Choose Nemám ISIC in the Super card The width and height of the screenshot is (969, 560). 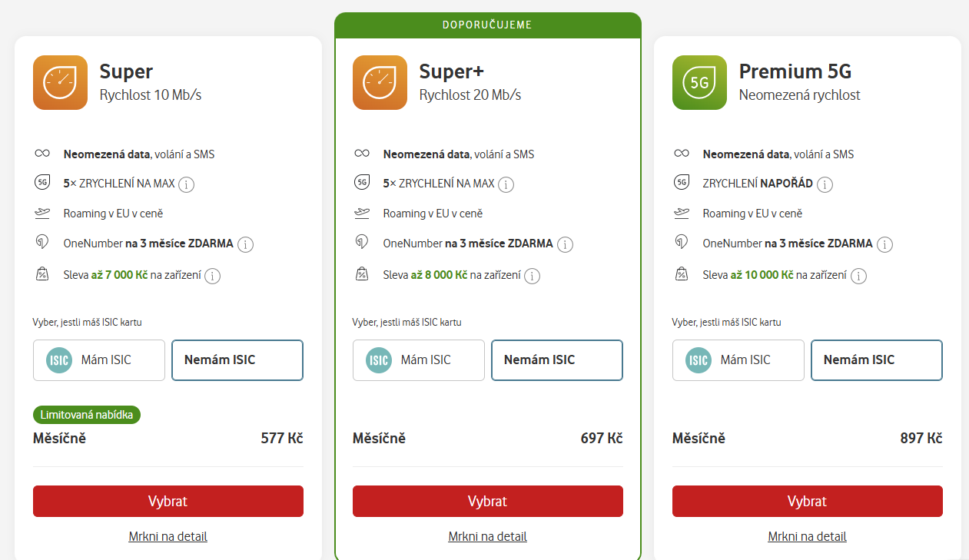click(x=237, y=360)
